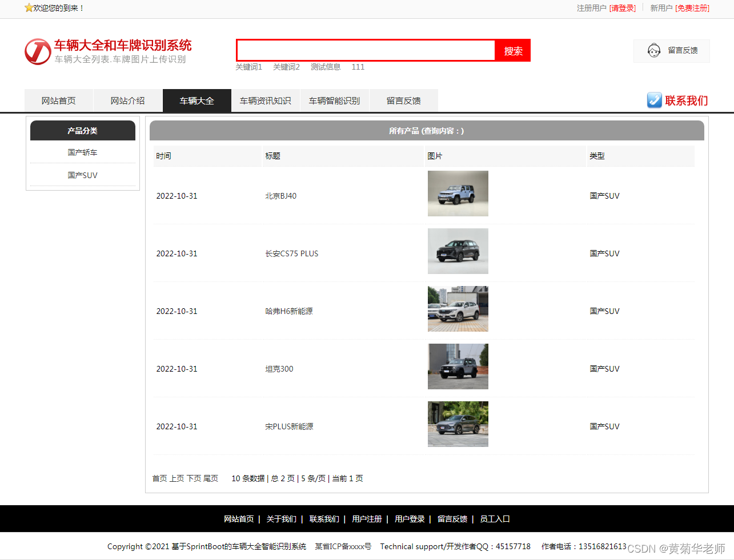
Task: Click the 首页 first-page pagination link
Action: [160, 478]
